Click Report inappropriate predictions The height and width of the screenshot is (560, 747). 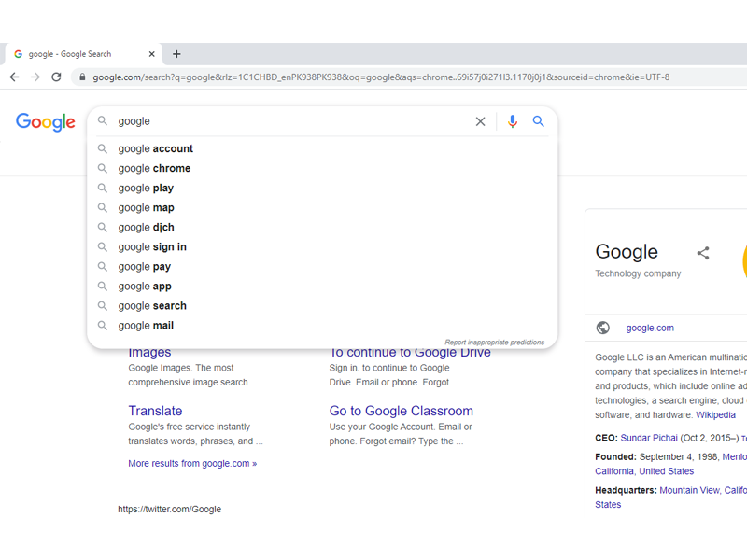pyautogui.click(x=495, y=342)
